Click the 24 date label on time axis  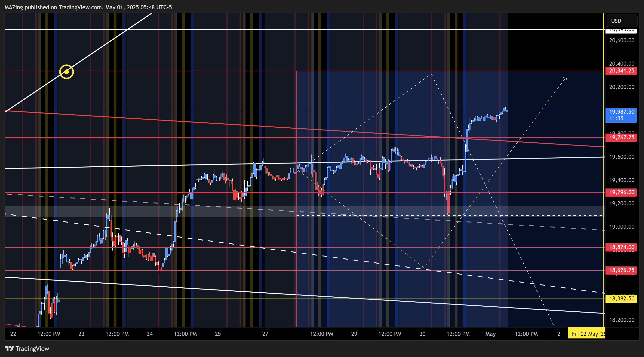[x=149, y=334]
